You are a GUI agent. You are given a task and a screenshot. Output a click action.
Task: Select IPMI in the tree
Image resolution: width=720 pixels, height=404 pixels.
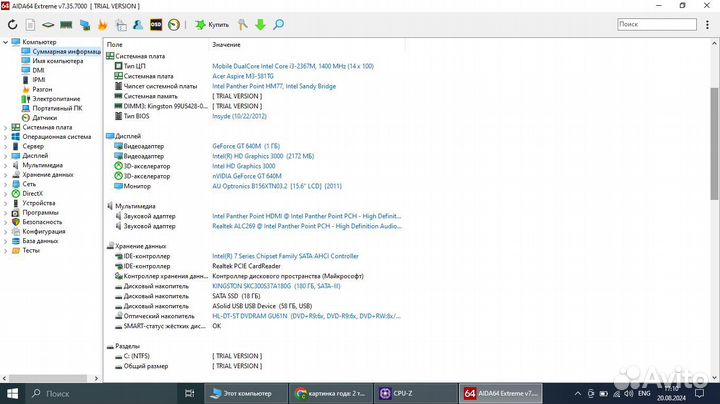click(x=39, y=80)
